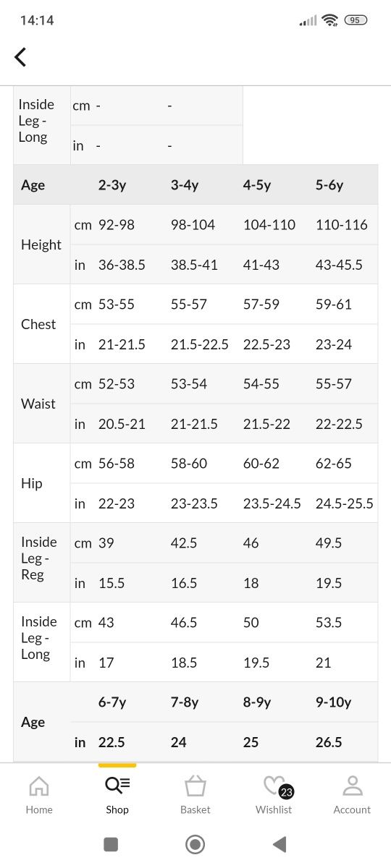Select the Shop search icon
Image resolution: width=391 pixels, height=868 pixels.
coord(117,785)
